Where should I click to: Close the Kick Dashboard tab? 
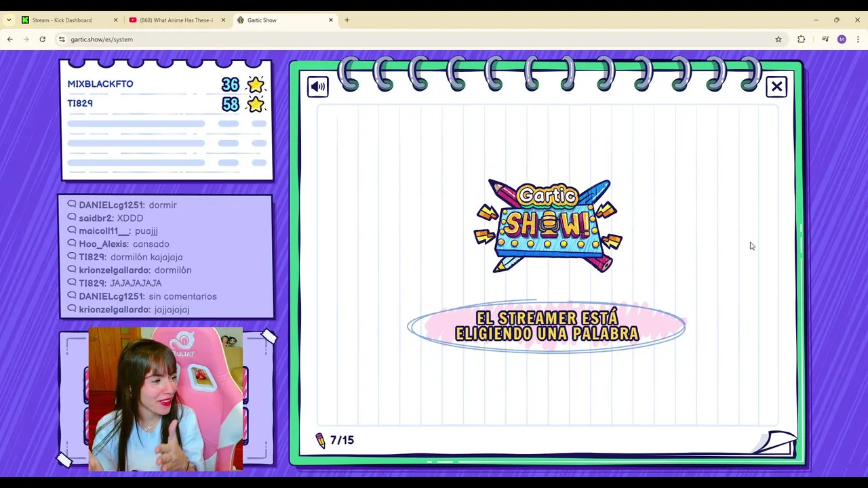[x=115, y=20]
